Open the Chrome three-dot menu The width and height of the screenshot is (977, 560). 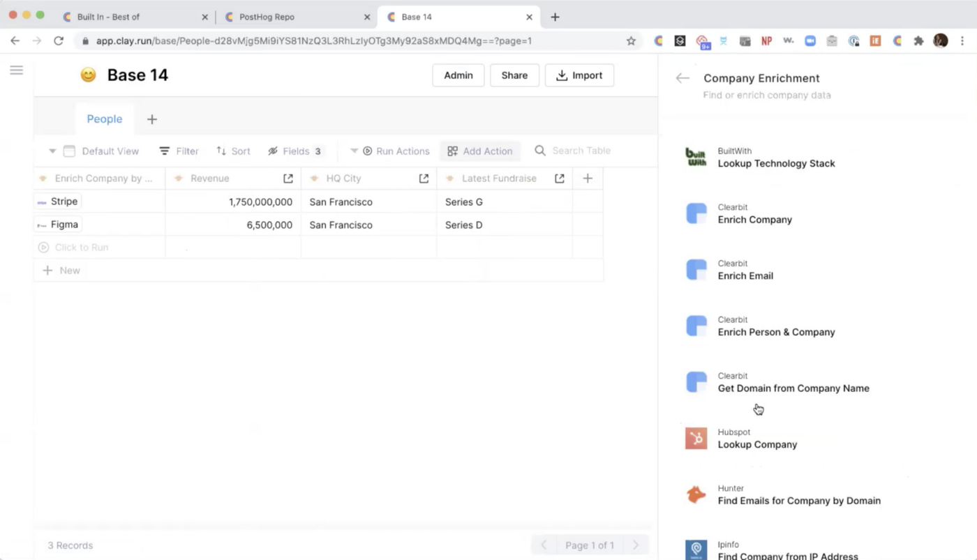[x=963, y=41]
